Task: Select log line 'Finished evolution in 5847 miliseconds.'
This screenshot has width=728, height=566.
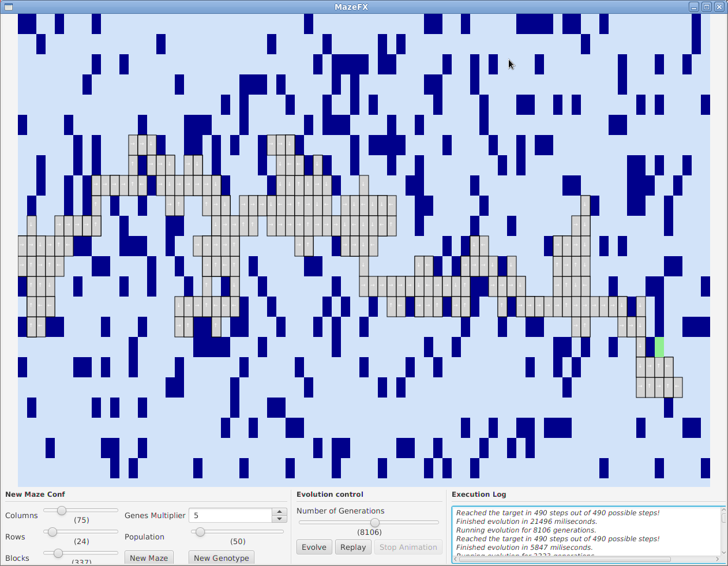Action: click(x=524, y=548)
